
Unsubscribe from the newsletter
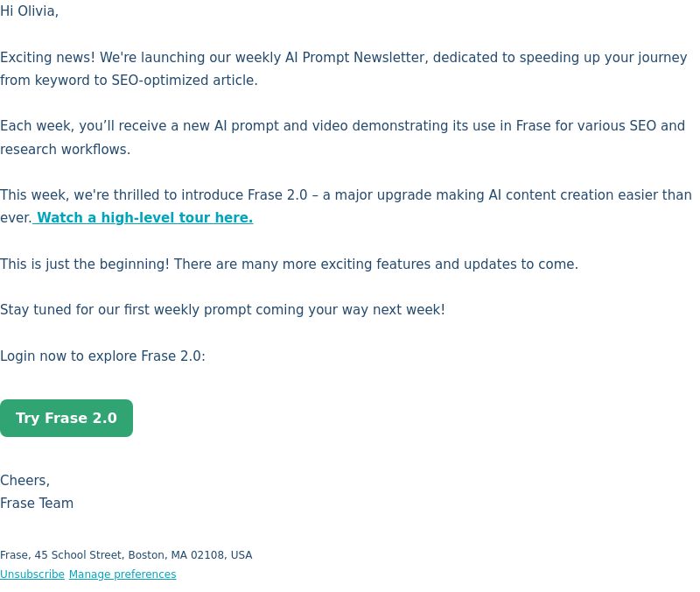(x=32, y=574)
